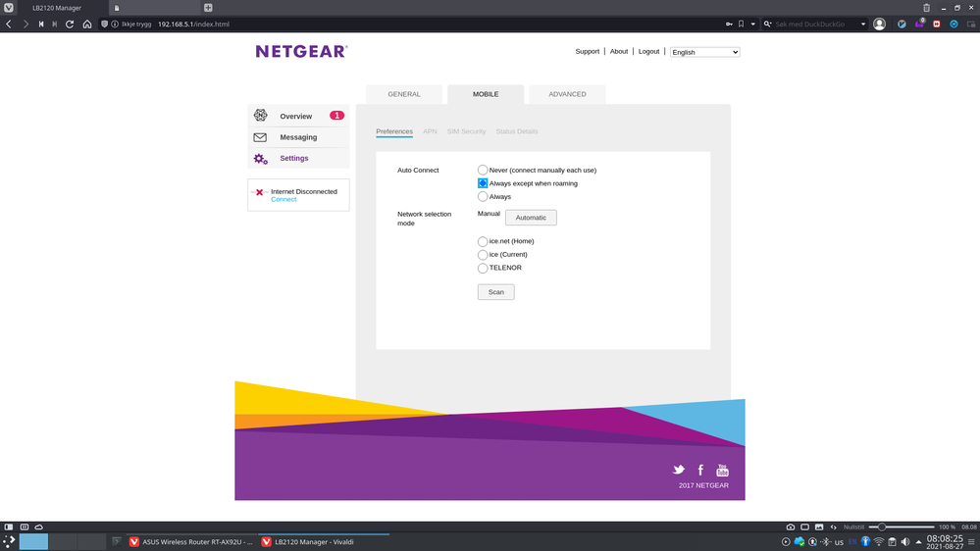Viewport: 980px width, 551px height.
Task: Choose the TELENOR network radio button
Action: 483,269
